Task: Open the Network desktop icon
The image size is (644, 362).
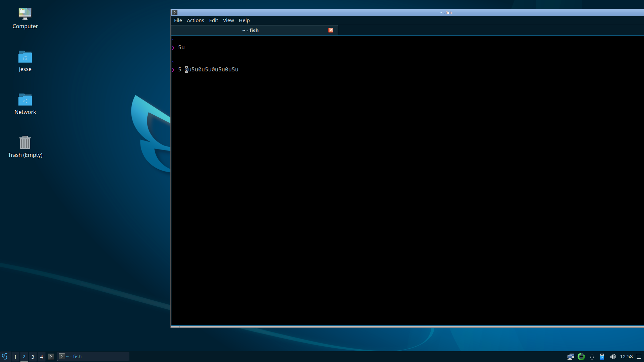Action: point(25,104)
